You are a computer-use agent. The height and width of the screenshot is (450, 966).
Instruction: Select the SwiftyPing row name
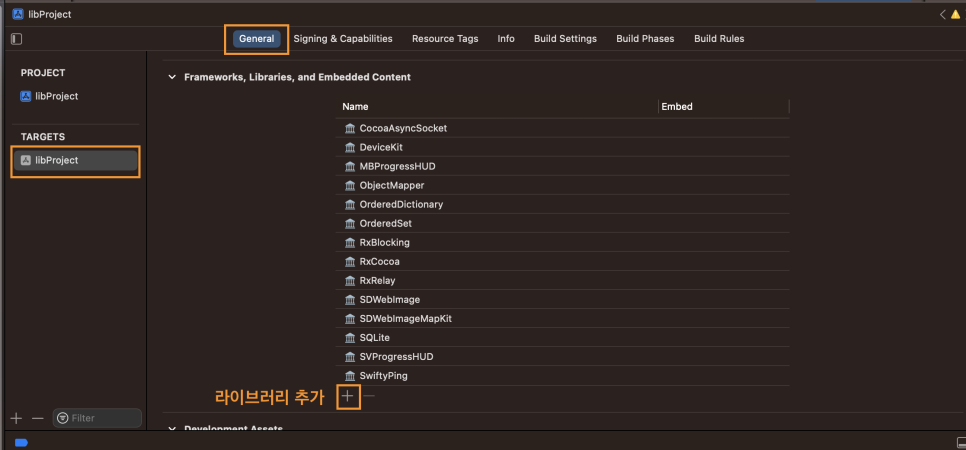pyautogui.click(x=383, y=376)
